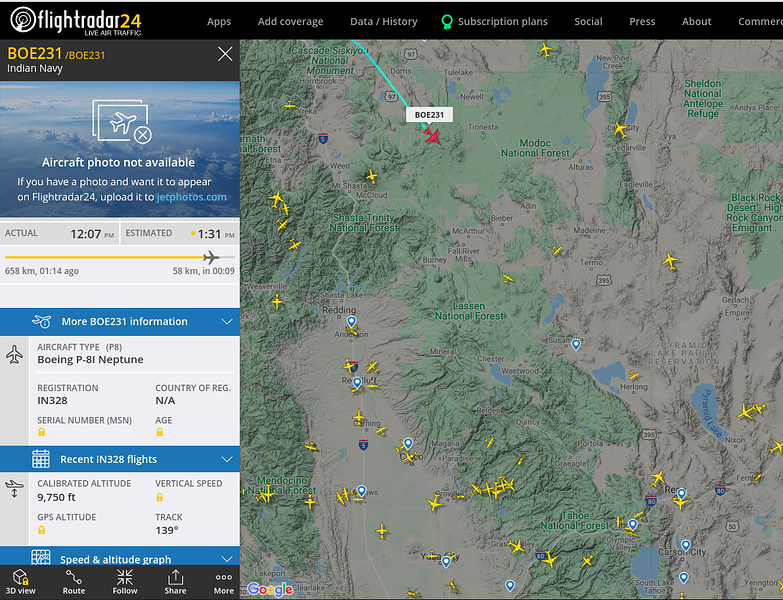Show the flight Route
This screenshot has width=783, height=600.
pyautogui.click(x=74, y=582)
